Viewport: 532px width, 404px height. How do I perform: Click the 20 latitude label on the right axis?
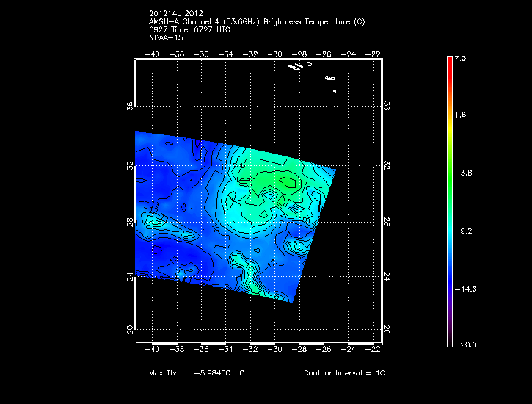click(x=387, y=330)
